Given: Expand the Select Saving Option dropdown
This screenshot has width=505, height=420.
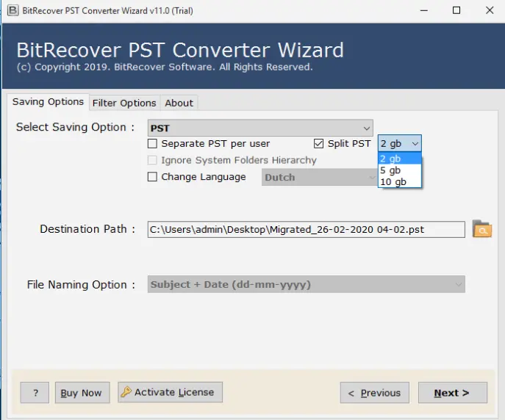Looking at the screenshot, I should point(260,128).
